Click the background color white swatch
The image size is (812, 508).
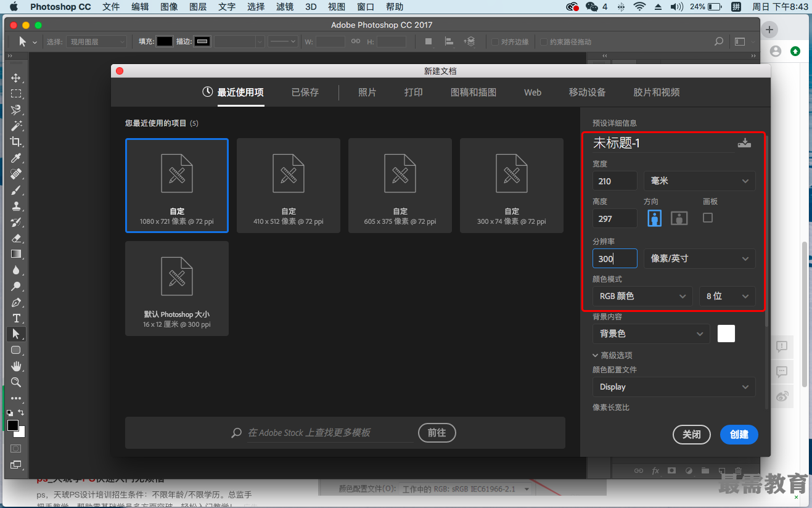click(x=726, y=334)
